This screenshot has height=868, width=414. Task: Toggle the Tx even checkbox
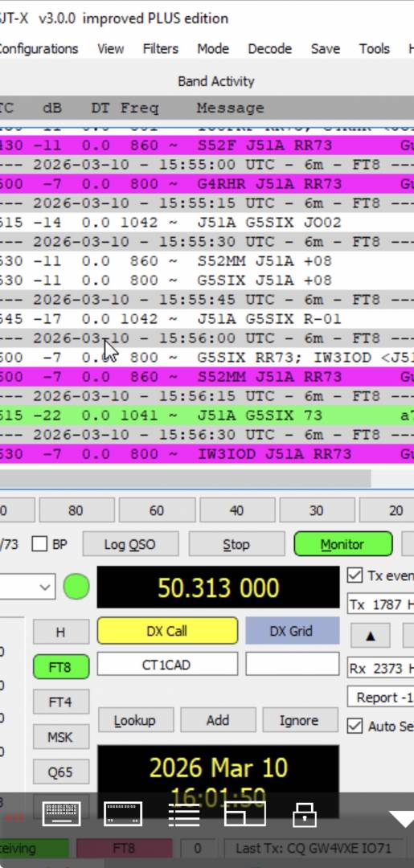tap(355, 575)
